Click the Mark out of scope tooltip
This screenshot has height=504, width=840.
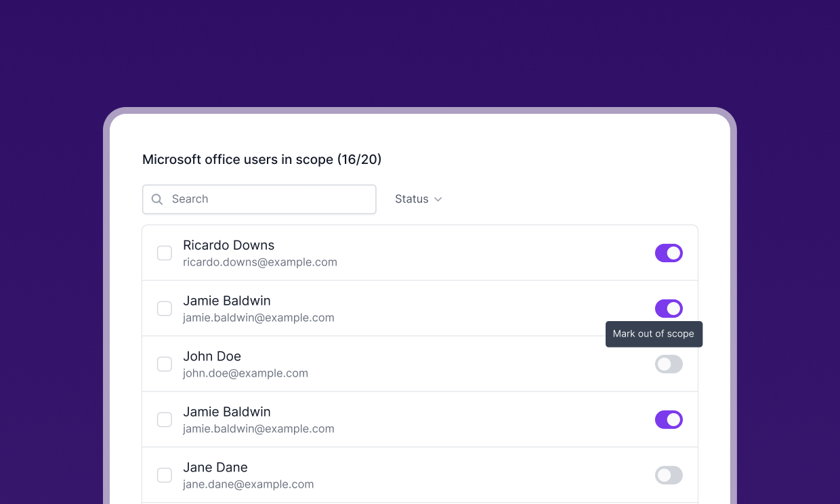tap(654, 334)
